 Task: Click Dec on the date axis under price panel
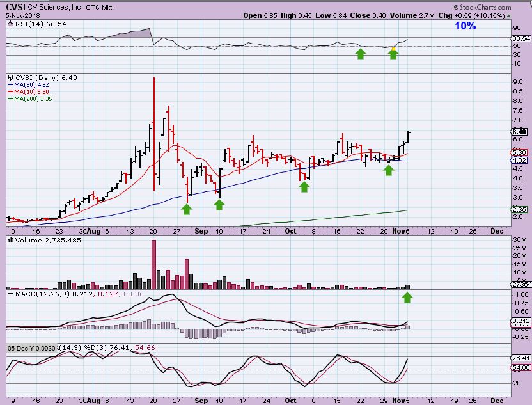497,231
